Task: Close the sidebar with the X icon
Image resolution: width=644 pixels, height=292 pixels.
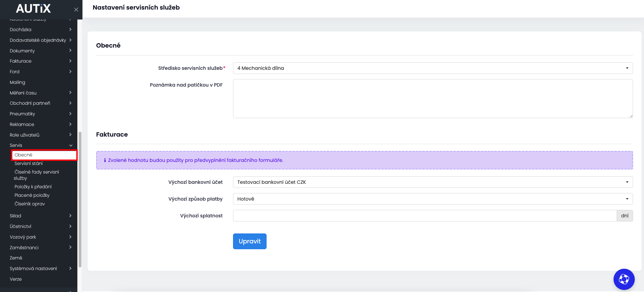Action: (x=76, y=10)
